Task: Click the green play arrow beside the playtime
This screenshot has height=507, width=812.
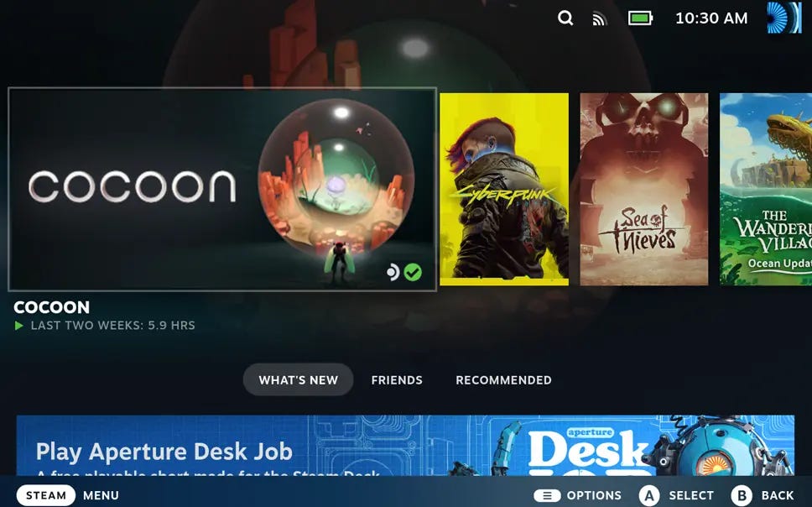Action: (17, 326)
